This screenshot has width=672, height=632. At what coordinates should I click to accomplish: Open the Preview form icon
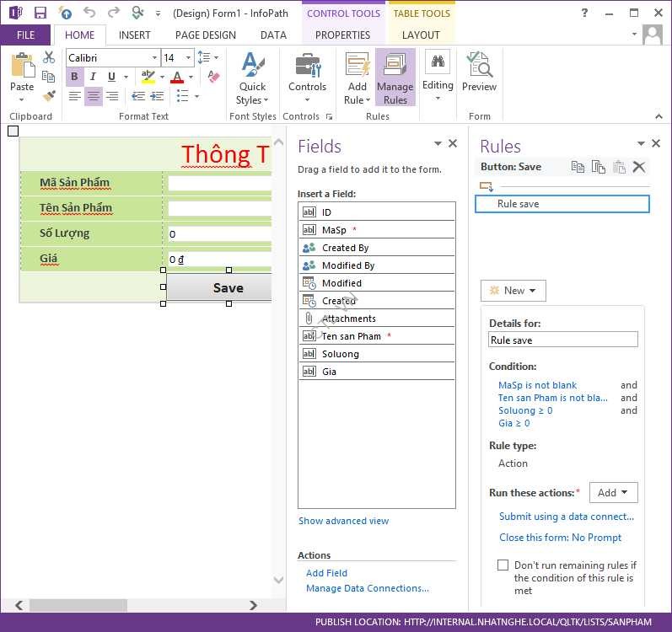tap(479, 72)
